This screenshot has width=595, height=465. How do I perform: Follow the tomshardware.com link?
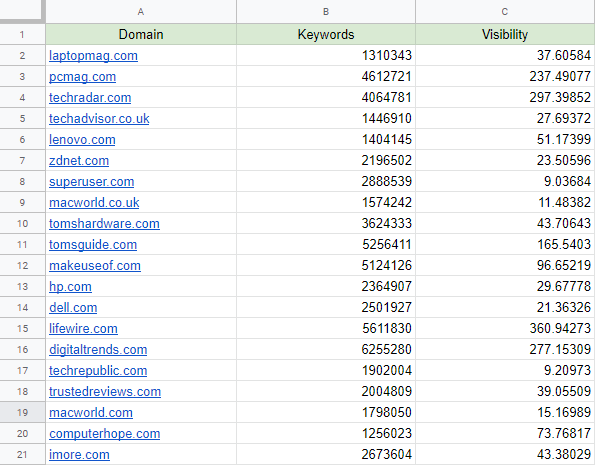pyautogui.click(x=104, y=224)
